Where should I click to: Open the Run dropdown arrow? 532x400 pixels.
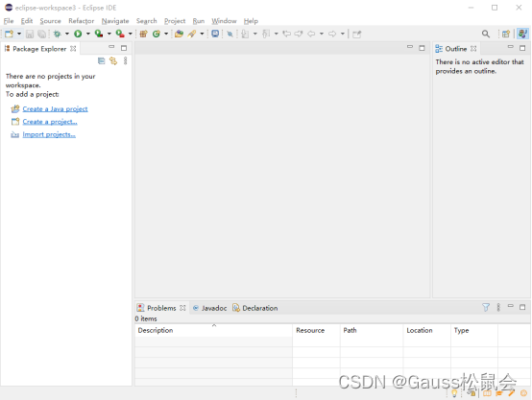pyautogui.click(x=88, y=34)
